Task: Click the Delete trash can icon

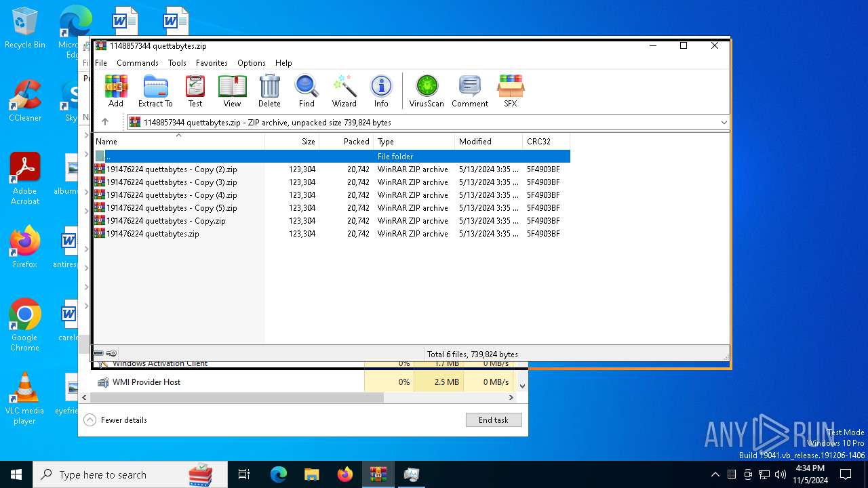Action: click(269, 91)
